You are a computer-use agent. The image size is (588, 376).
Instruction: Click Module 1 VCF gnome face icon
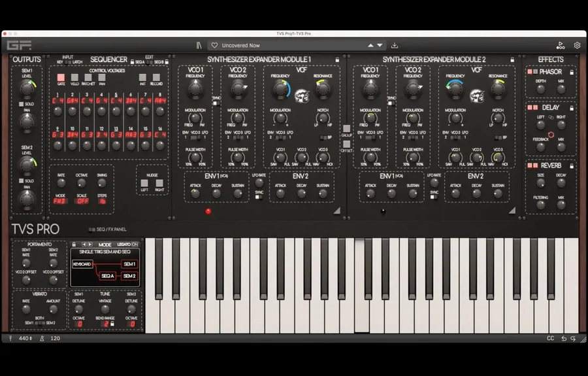(301, 96)
